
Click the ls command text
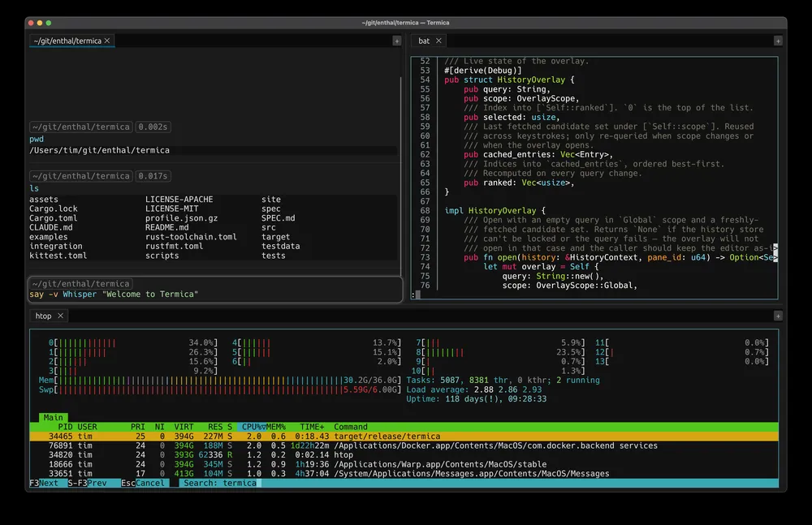click(34, 188)
